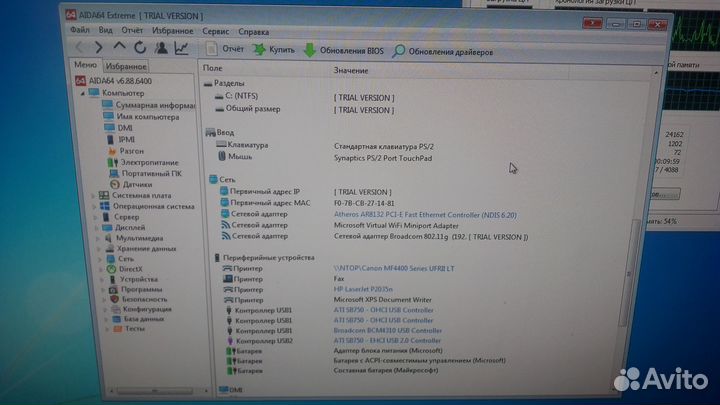This screenshot has height=405, width=720.
Task: Select Имя компьютера in tree
Action: pos(141,117)
